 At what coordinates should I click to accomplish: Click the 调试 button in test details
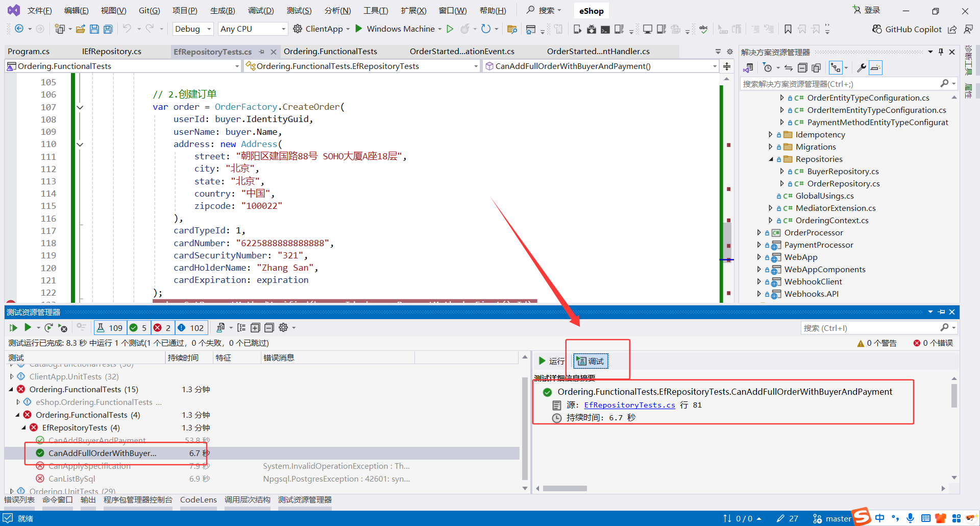(591, 361)
